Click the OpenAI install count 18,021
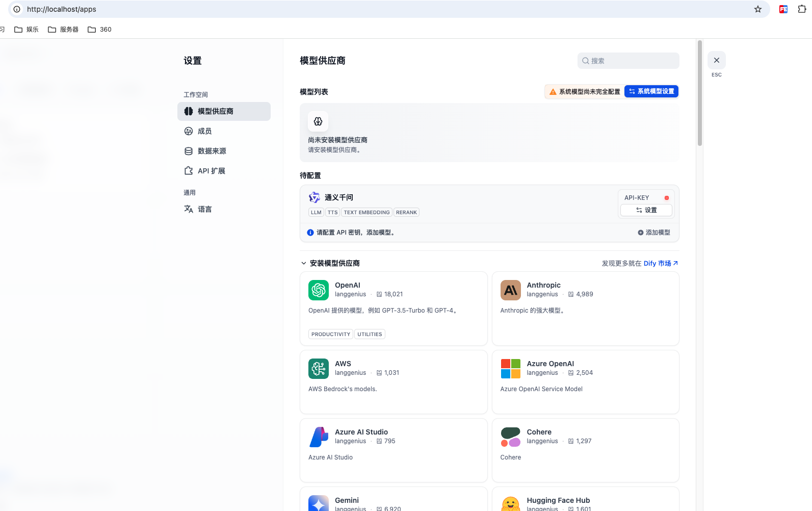Screen dimensions: 812x511 click(x=394, y=294)
